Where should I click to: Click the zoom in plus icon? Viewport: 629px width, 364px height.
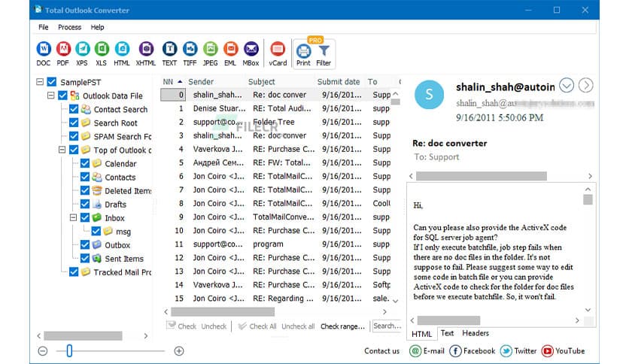click(x=179, y=351)
